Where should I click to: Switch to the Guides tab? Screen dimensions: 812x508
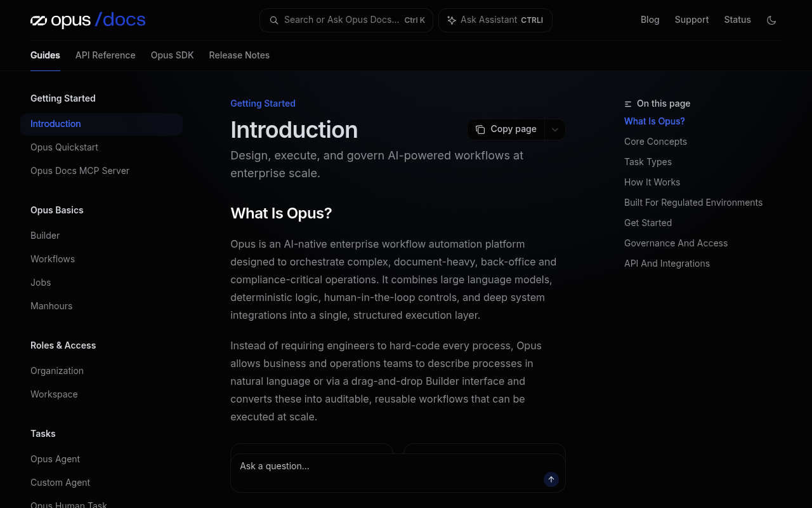45,55
